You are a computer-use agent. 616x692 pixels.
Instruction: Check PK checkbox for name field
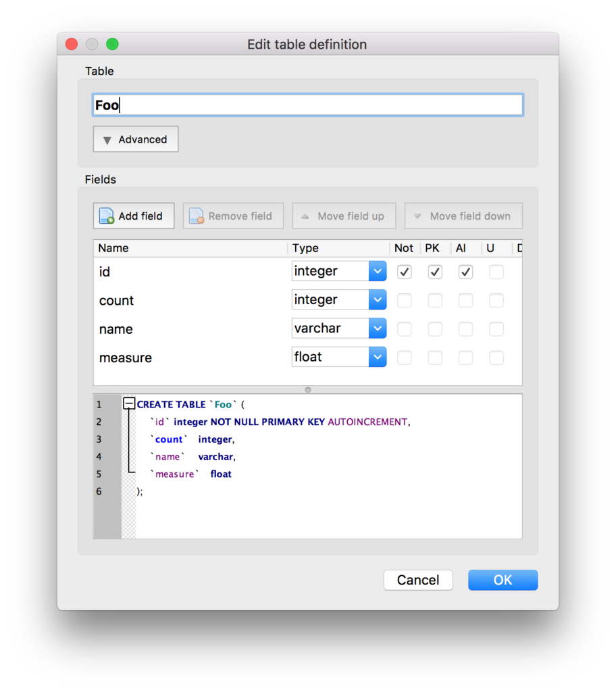(435, 329)
